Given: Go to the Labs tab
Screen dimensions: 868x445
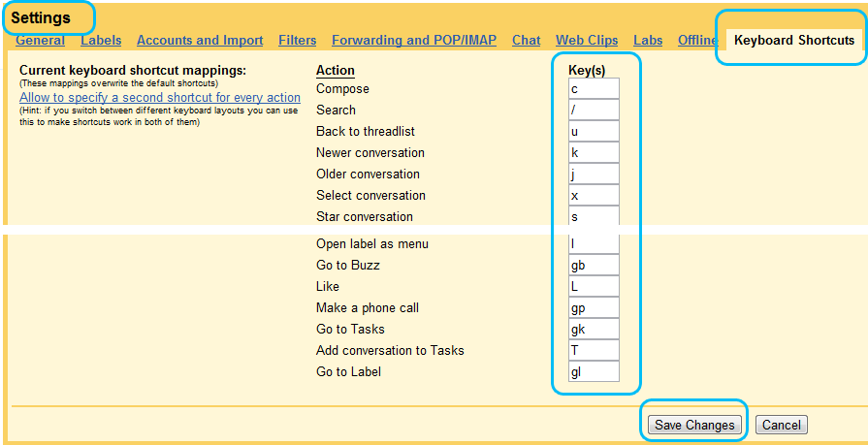Looking at the screenshot, I should [648, 41].
